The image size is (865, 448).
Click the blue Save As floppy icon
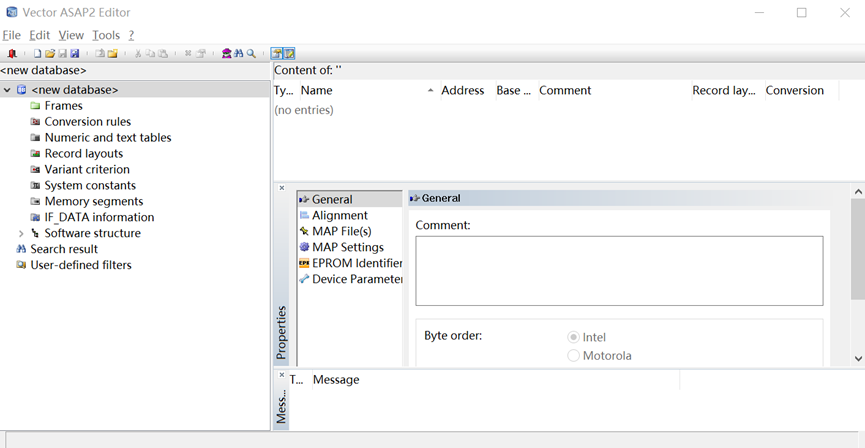coord(75,54)
